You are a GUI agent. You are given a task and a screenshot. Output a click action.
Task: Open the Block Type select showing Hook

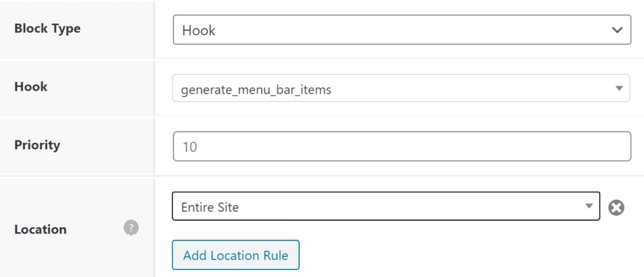pos(401,30)
